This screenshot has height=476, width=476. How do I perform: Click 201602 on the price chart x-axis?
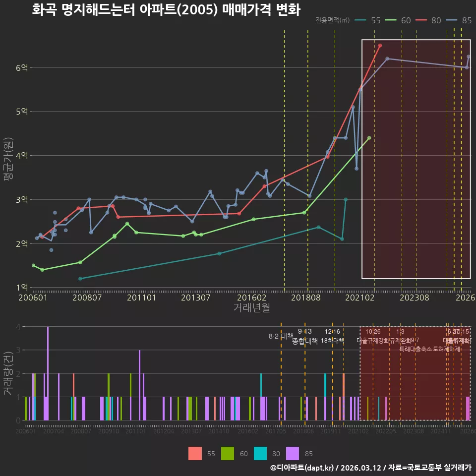(x=252, y=297)
